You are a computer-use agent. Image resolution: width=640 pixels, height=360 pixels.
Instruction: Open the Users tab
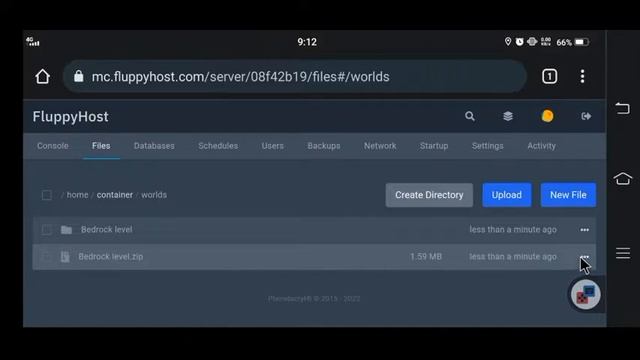pos(273,146)
